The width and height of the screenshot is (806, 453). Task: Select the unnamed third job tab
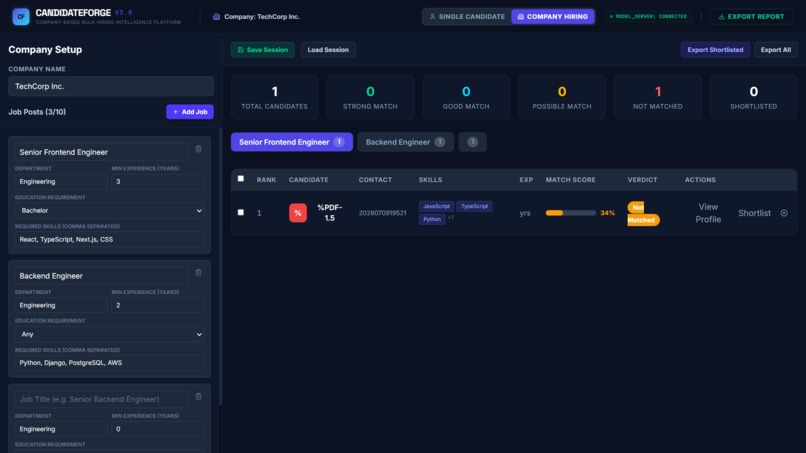[x=472, y=142]
